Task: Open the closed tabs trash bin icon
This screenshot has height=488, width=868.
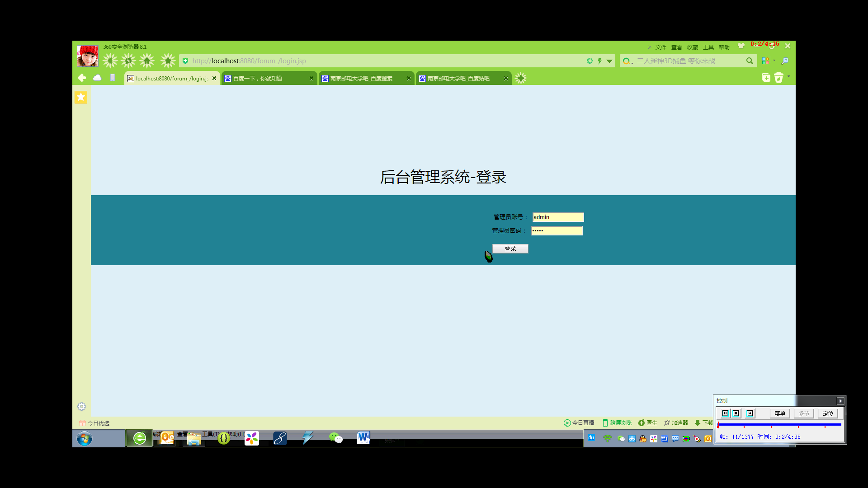Action: click(x=778, y=78)
